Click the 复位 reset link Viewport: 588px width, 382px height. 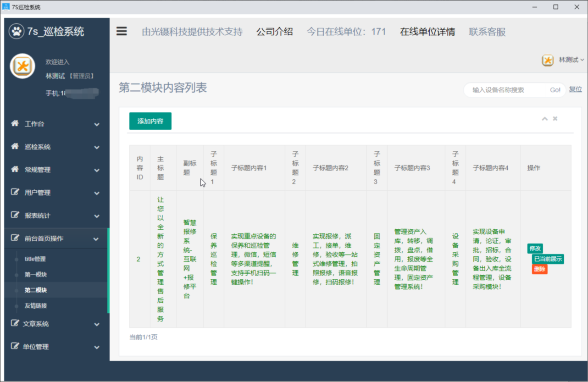coord(575,89)
